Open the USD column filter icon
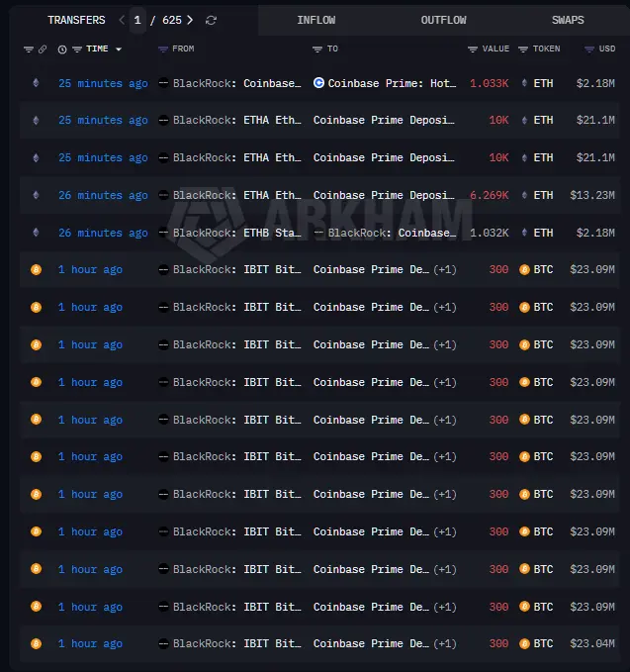The height and width of the screenshot is (672, 630). tap(589, 49)
